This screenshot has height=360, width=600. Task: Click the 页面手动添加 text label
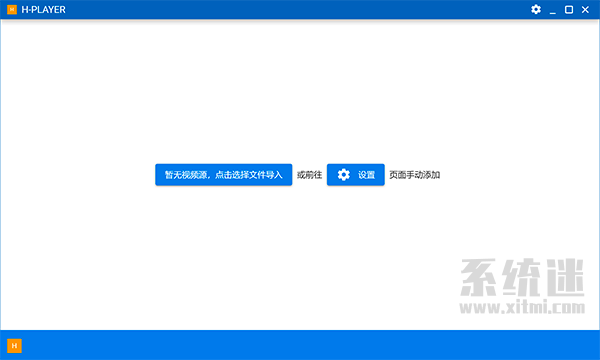click(414, 175)
